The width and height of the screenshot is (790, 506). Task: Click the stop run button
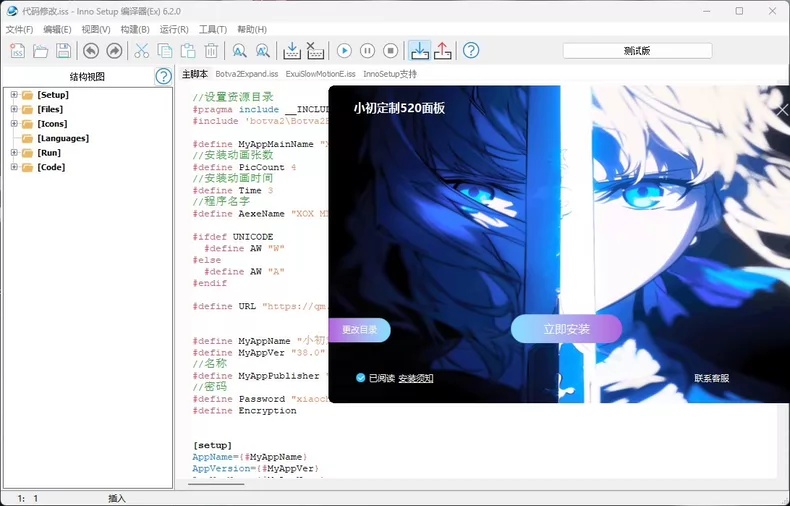[x=390, y=50]
